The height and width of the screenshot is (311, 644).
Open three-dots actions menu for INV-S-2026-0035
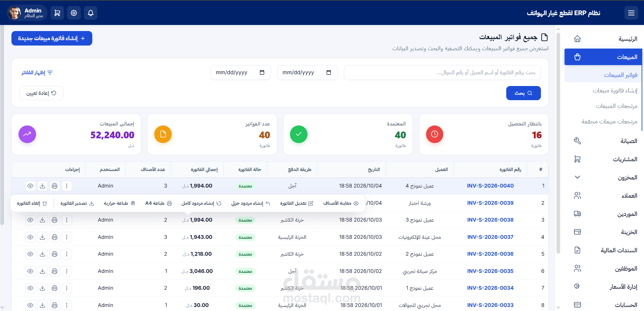67,271
